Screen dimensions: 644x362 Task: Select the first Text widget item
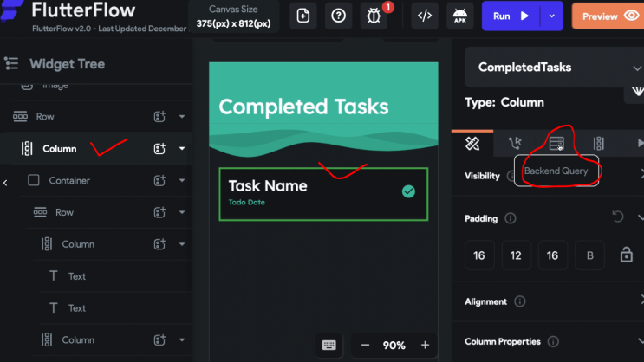click(x=77, y=276)
